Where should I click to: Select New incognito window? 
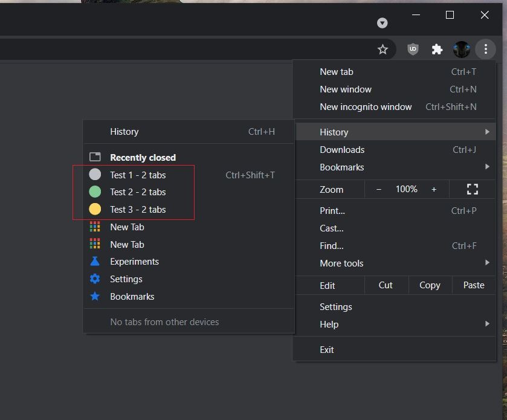tap(366, 107)
